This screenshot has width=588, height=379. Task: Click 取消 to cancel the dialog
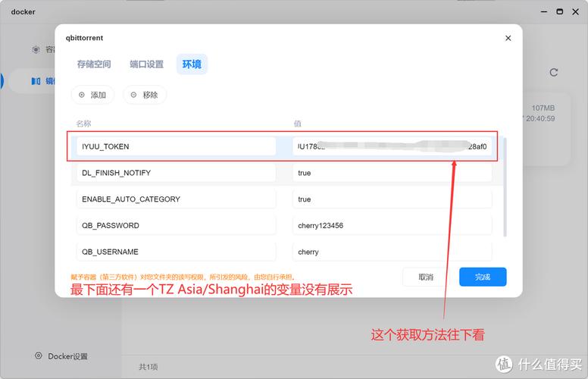pos(426,277)
